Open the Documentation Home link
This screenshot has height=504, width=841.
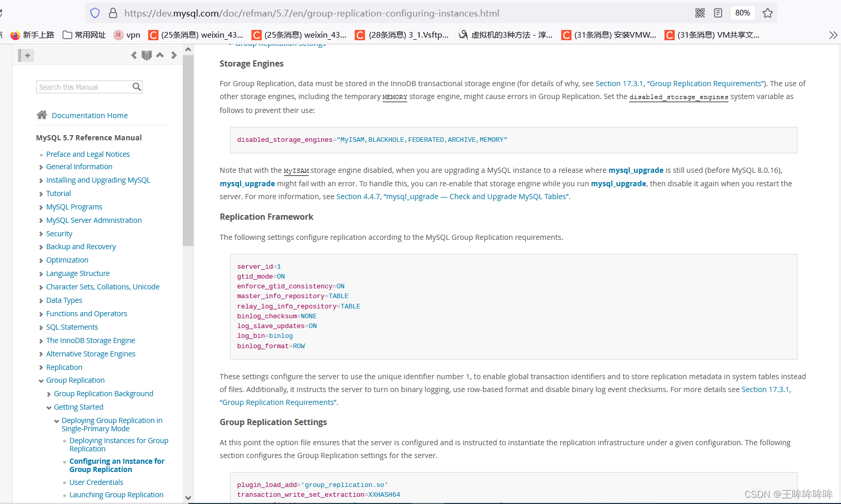(90, 116)
